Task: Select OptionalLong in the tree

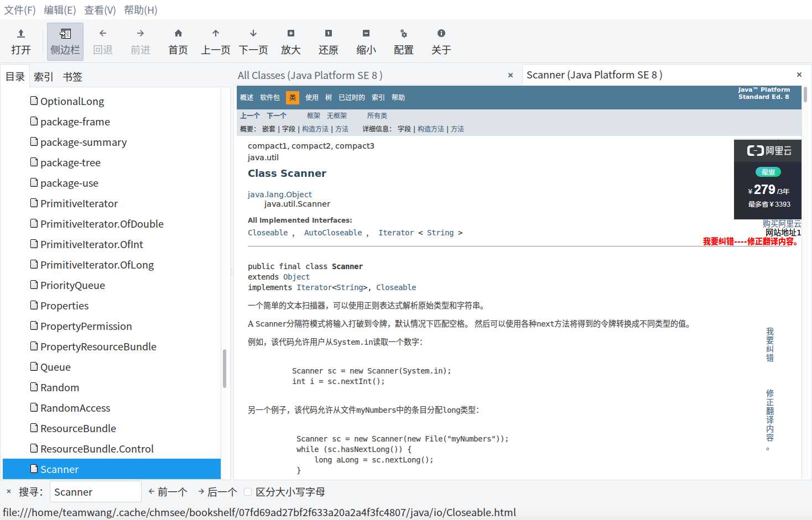Action: click(x=72, y=101)
